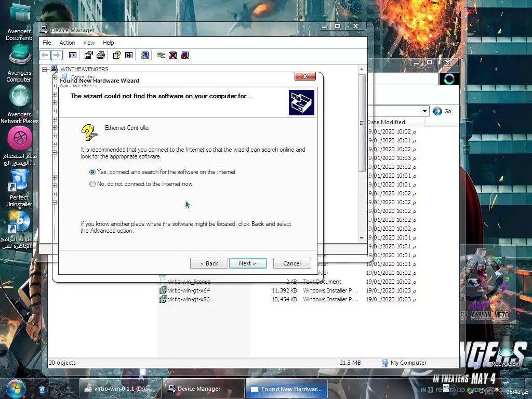Screen dimensions: 532x399
Task: Click the Device Manager scrollbar down arrow
Action: [x=362, y=238]
